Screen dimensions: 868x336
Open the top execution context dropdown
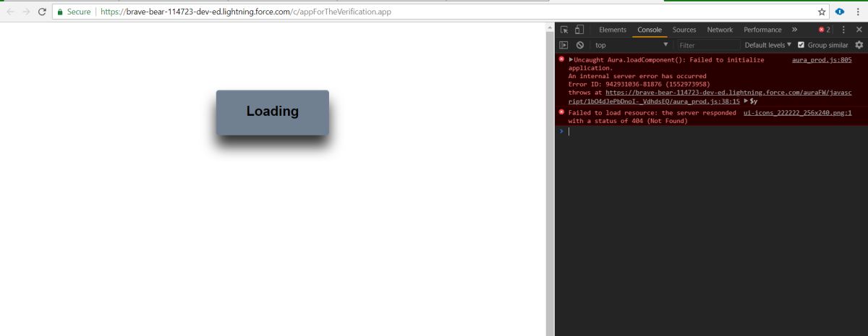[631, 45]
